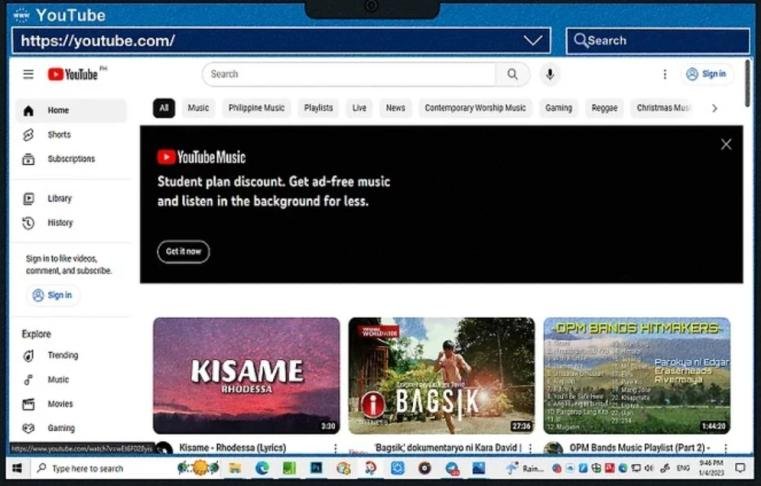Viewport: 761px width, 486px height.
Task: Open the Kisame Rhodessa video thumbnail
Action: pyautogui.click(x=246, y=375)
